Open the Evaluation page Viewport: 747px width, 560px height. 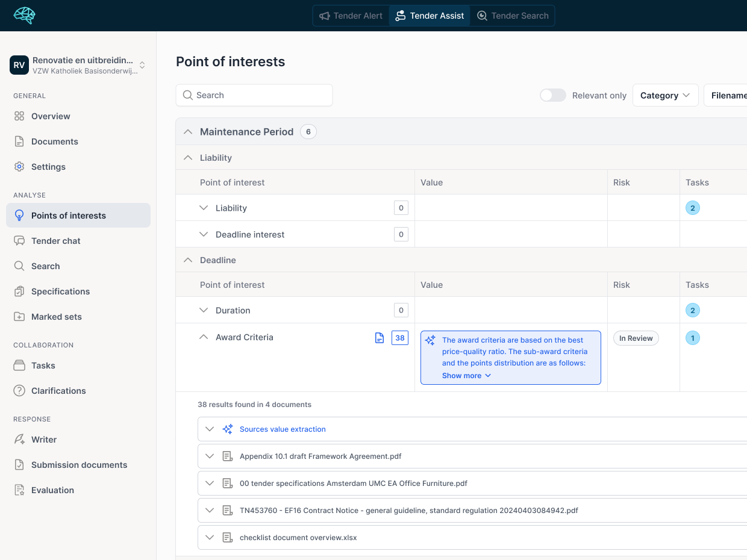[52, 490]
